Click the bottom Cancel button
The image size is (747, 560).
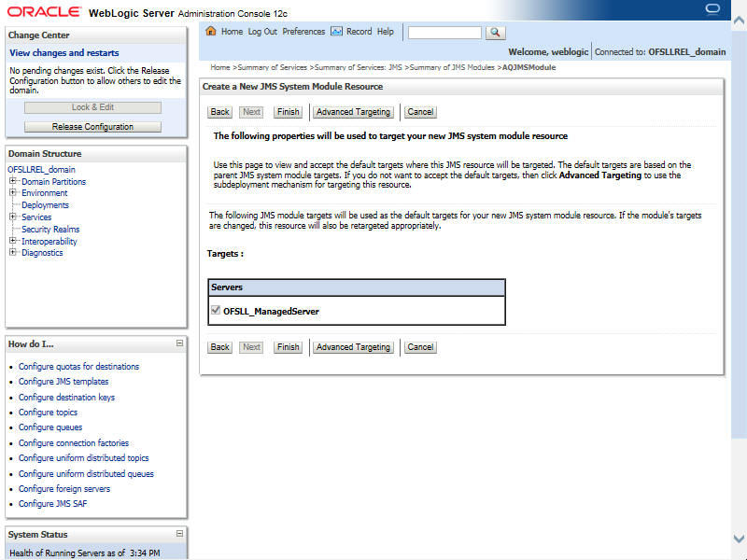click(421, 347)
